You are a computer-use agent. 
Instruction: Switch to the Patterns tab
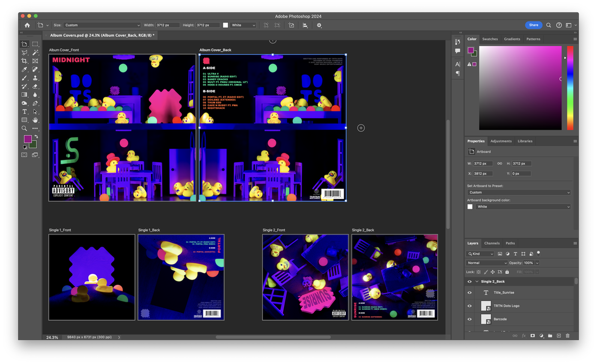(533, 39)
